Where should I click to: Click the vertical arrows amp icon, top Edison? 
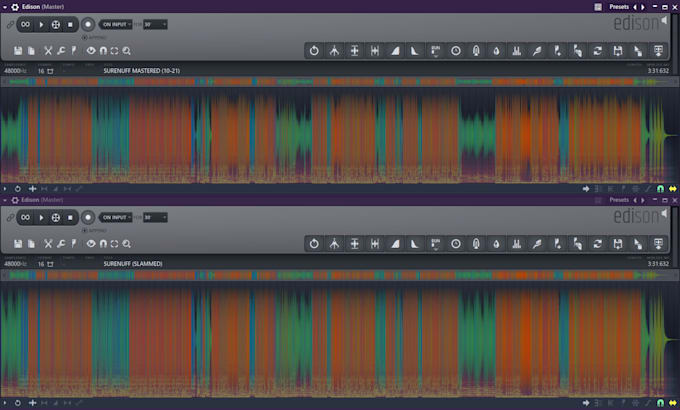tap(354, 51)
